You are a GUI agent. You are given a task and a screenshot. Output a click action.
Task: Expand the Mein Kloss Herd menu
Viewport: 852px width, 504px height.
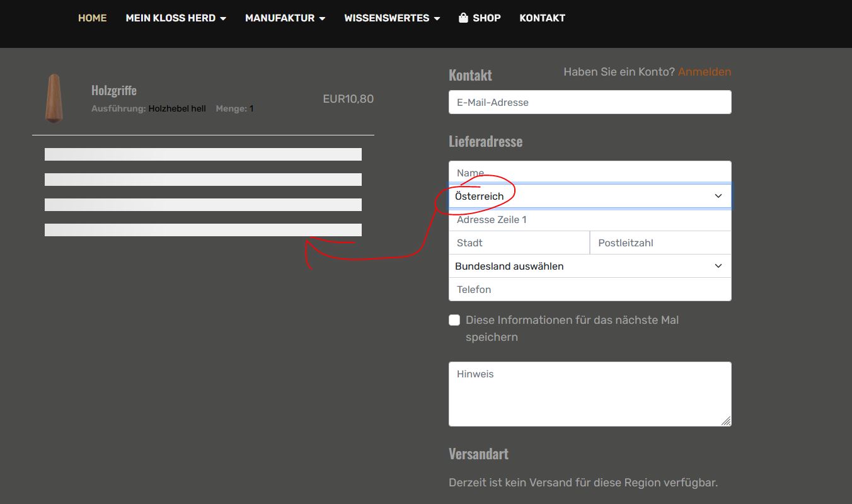click(x=175, y=18)
